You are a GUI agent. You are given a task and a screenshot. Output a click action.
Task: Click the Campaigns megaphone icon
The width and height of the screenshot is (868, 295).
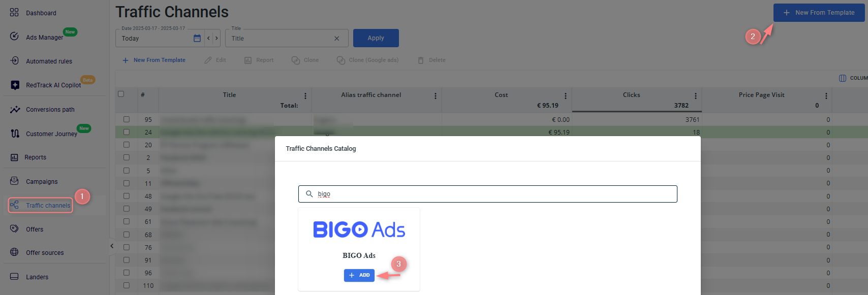(15, 181)
